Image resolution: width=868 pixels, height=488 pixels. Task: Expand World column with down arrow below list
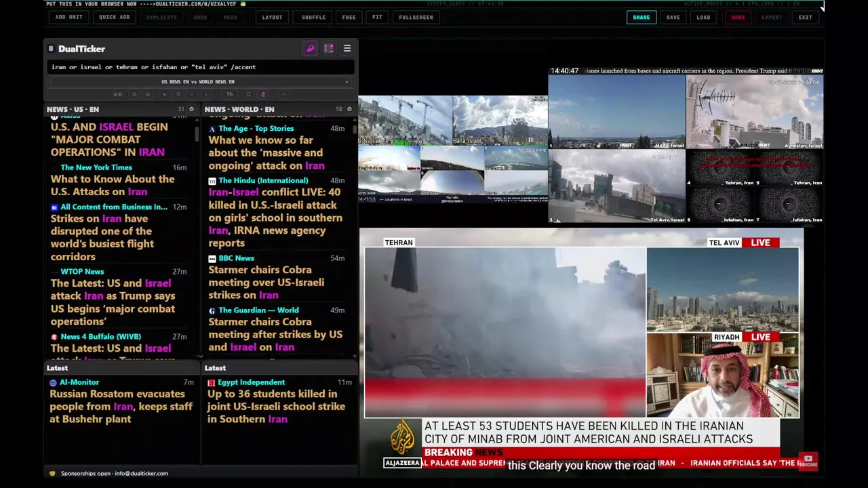point(355,357)
